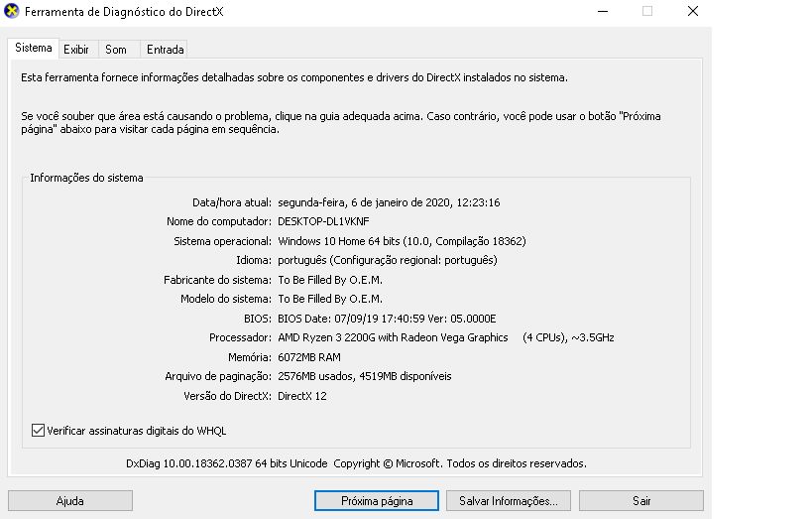812x519 pixels.
Task: Click the 6072MB RAM value
Action: (309, 357)
